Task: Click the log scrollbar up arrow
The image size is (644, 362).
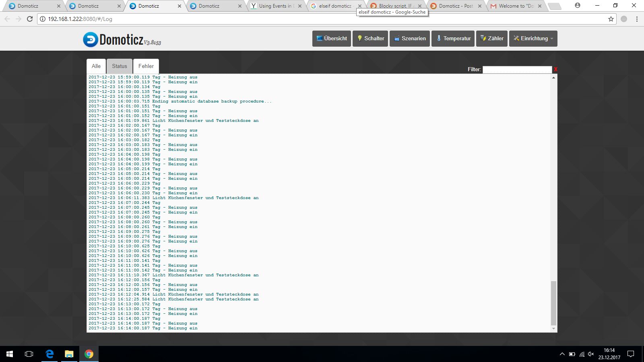Action: [553, 77]
